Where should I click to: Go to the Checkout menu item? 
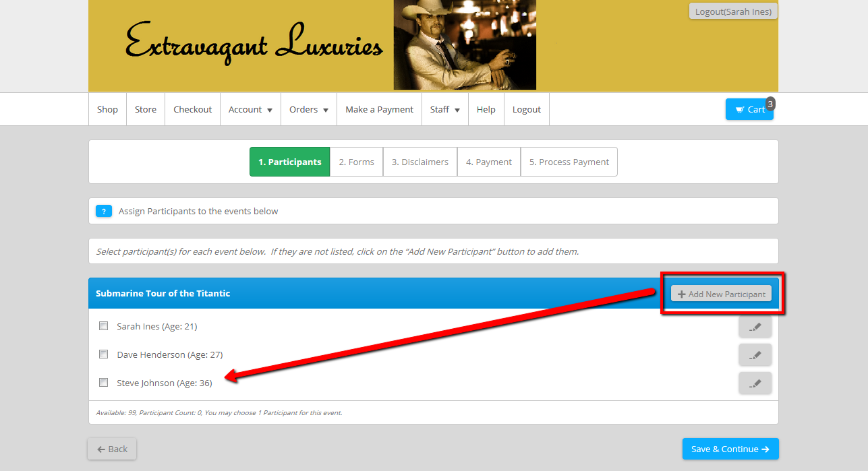click(x=193, y=109)
